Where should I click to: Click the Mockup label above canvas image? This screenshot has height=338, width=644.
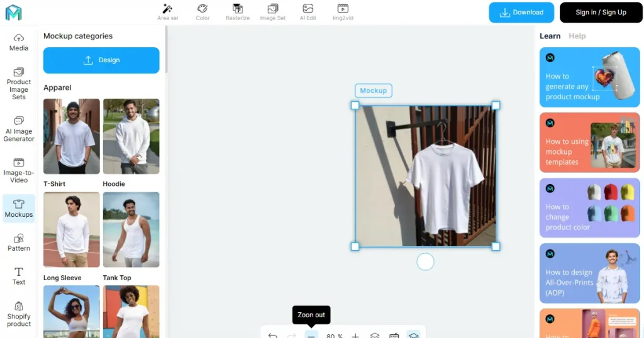coord(374,90)
